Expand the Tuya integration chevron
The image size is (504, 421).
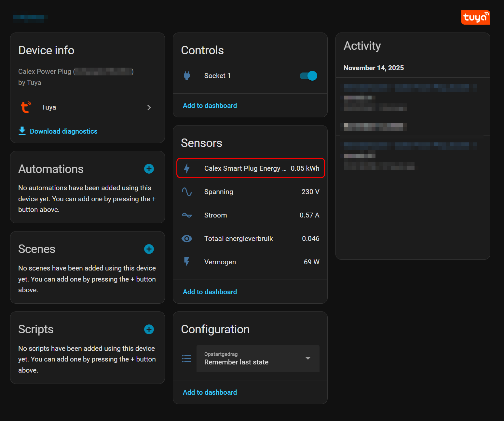pyautogui.click(x=149, y=108)
